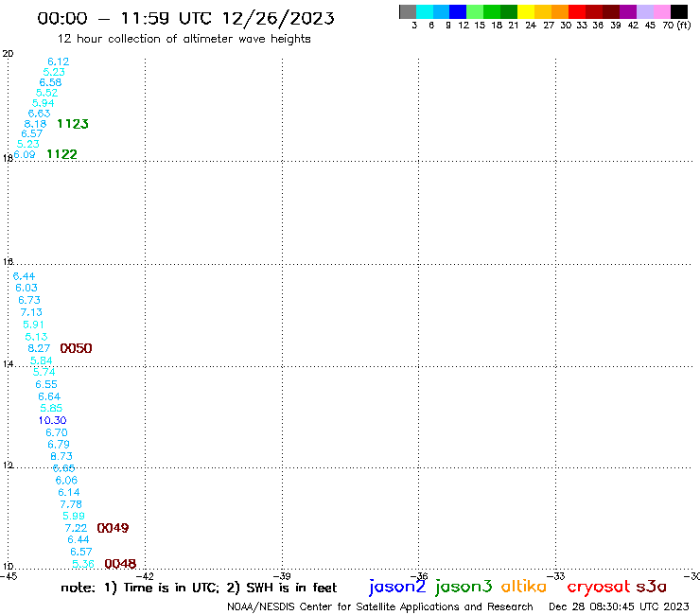The image size is (700, 615).
Task: Click the 5.85 wave height value
Action: click(x=51, y=408)
